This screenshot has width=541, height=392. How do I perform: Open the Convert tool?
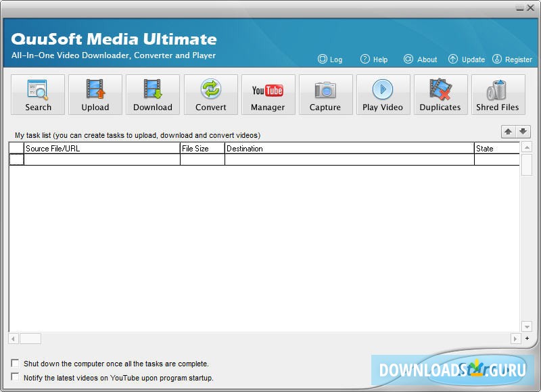pyautogui.click(x=210, y=95)
